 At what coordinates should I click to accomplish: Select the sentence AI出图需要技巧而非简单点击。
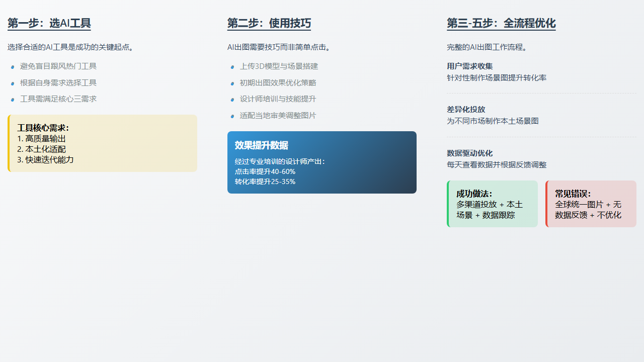pyautogui.click(x=279, y=47)
